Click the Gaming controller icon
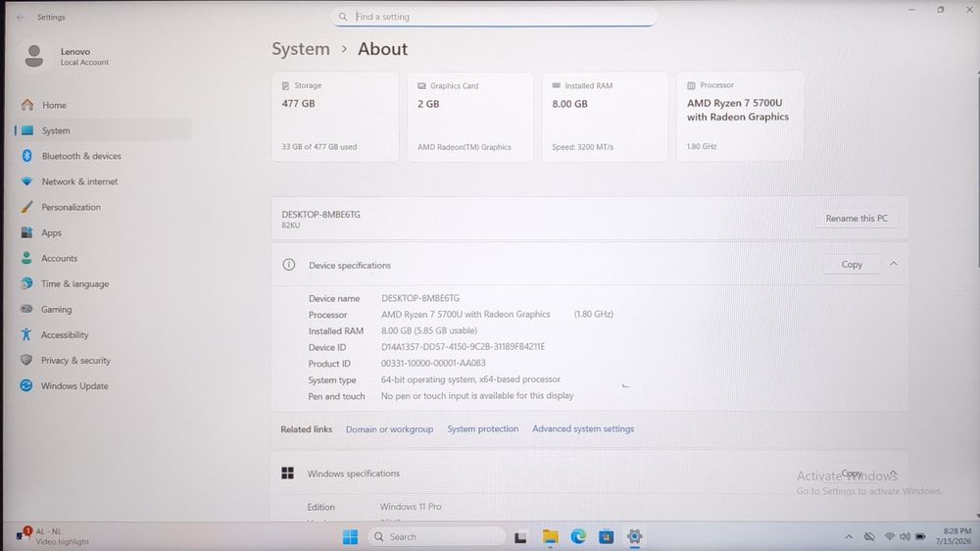 26,309
